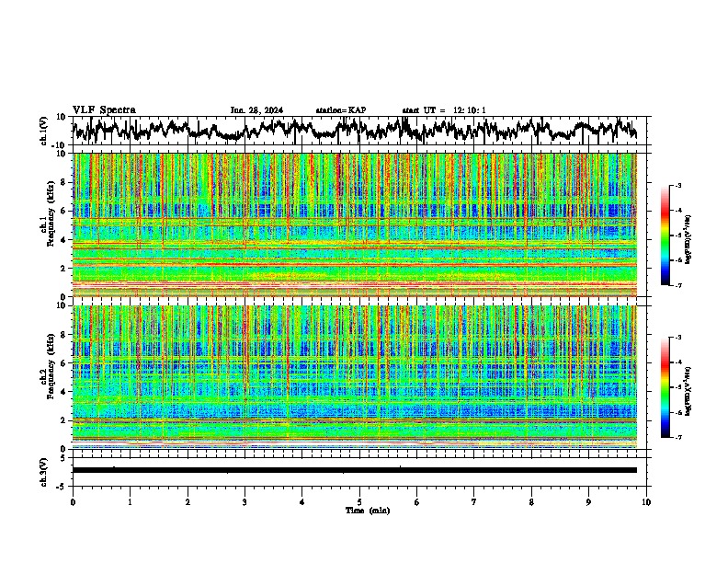This screenshot has width=728, height=563.
Task: Click the "10" tick of ch.1(V) axis
Action: 62,117
